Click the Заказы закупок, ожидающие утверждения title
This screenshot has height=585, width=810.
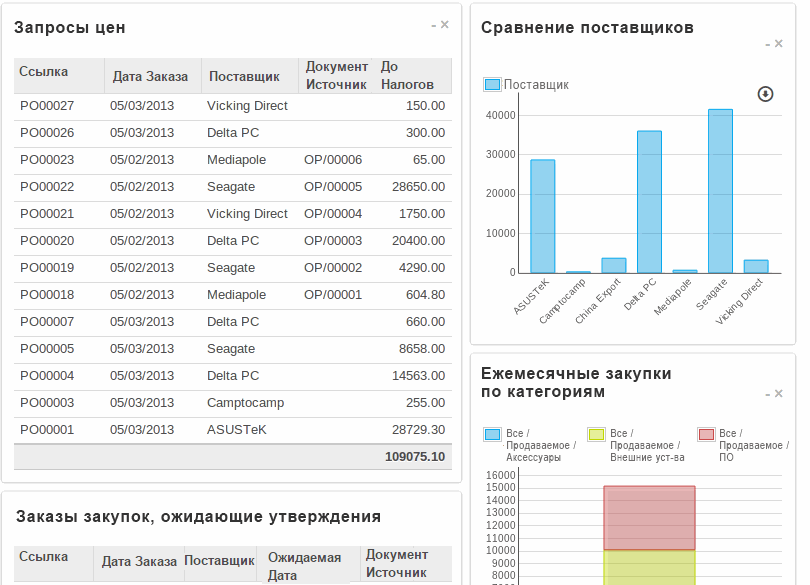198,517
